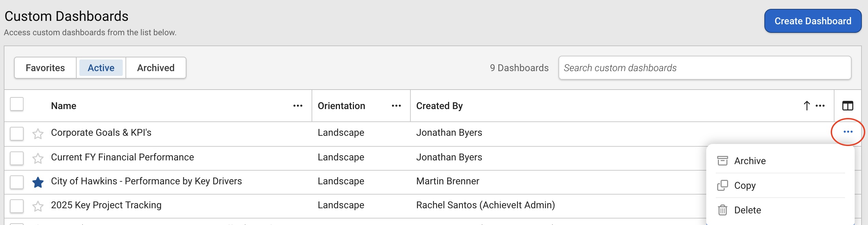The image size is (868, 225).
Task: Click the Create Dashboard button
Action: [813, 21]
